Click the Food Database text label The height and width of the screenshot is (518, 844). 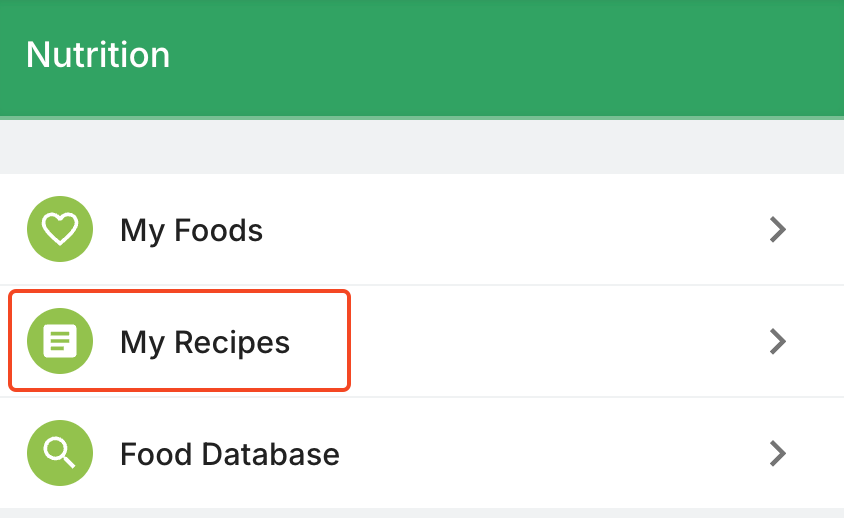click(x=230, y=455)
